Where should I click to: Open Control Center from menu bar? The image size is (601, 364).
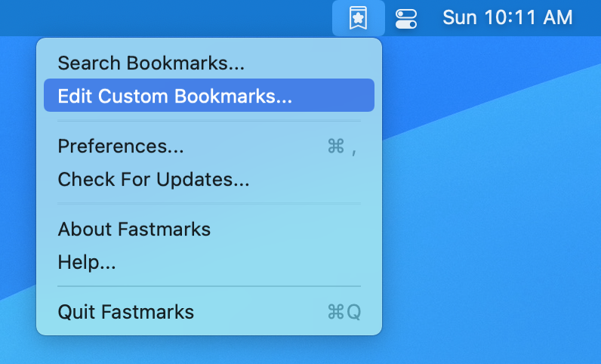pos(406,19)
